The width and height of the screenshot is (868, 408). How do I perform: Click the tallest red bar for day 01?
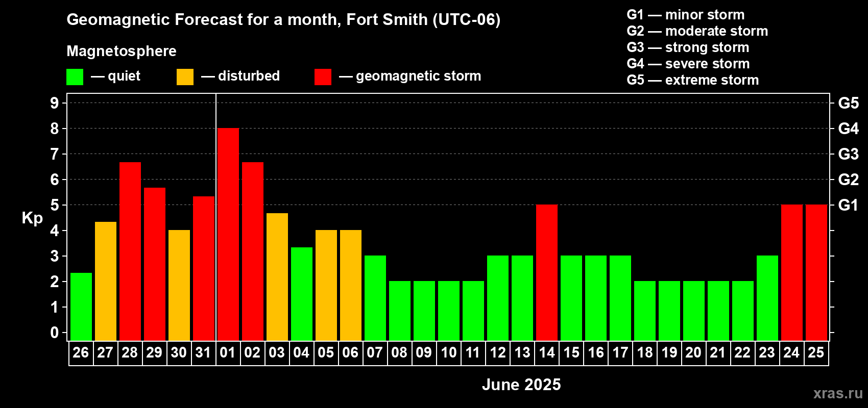pos(228,234)
